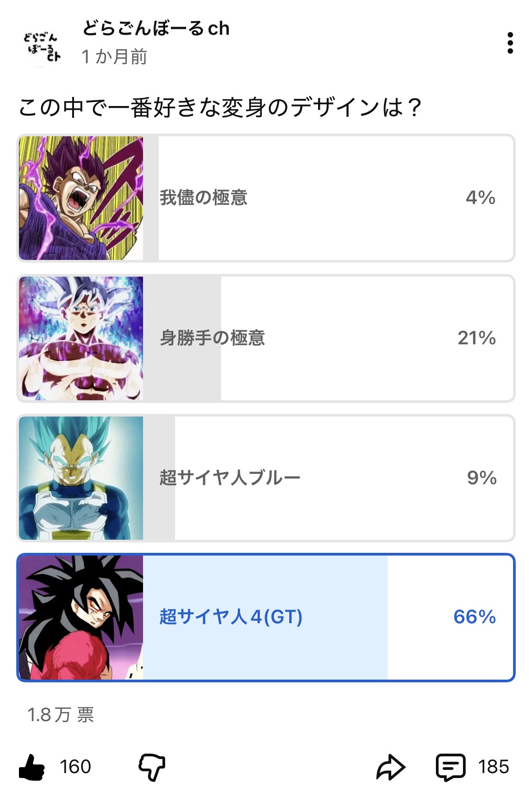
Task: Like the poll post with thumbs up
Action: point(32,767)
